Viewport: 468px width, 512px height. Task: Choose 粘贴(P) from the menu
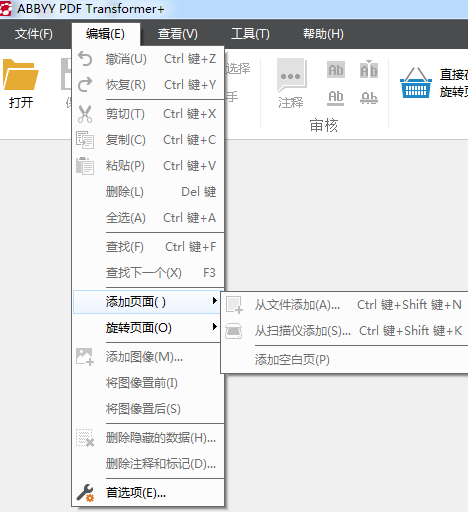pos(148,166)
